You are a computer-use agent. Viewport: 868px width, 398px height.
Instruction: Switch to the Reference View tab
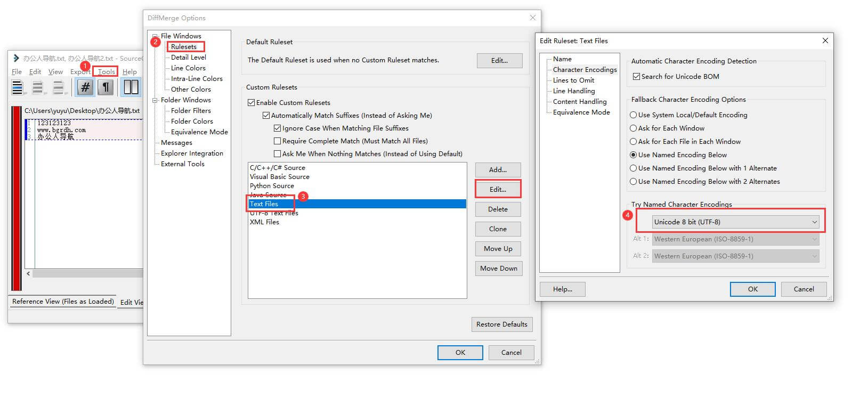pos(63,302)
